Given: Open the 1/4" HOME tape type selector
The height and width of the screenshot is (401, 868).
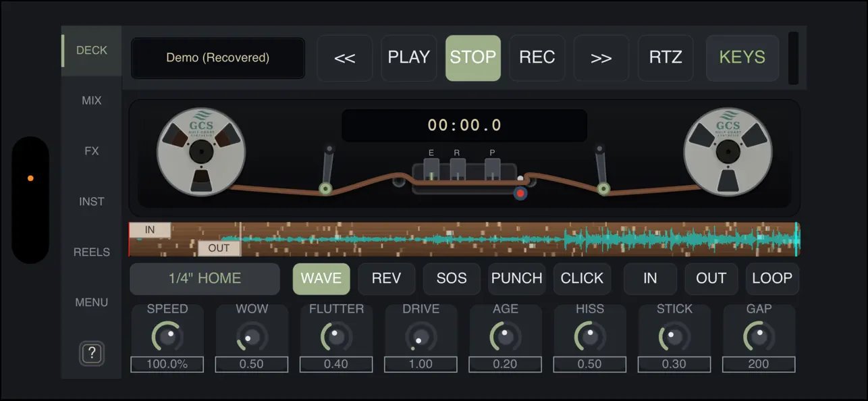Looking at the screenshot, I should (x=205, y=279).
